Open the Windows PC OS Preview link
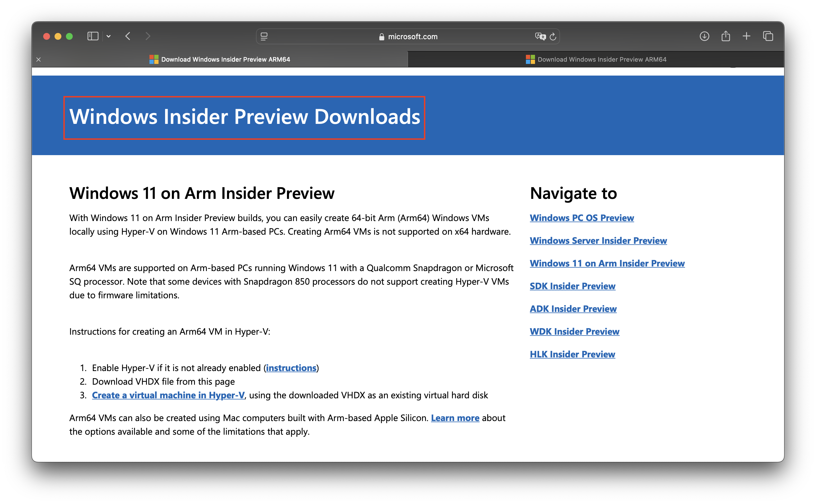Image resolution: width=816 pixels, height=504 pixels. point(582,218)
